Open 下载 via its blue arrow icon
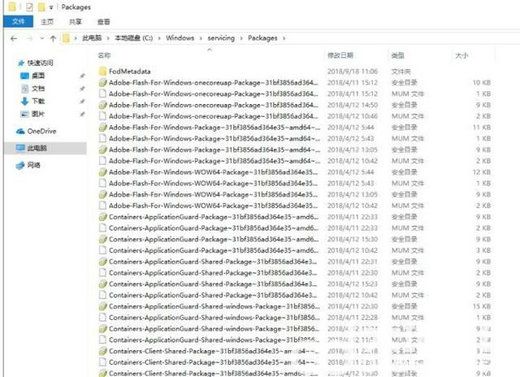This screenshot has width=520, height=377. click(x=25, y=101)
